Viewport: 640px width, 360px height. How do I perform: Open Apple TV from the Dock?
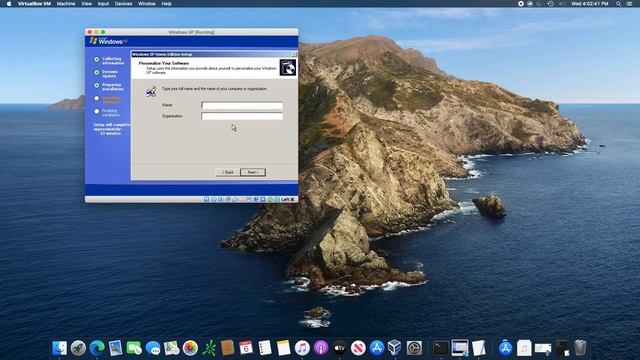coord(340,348)
